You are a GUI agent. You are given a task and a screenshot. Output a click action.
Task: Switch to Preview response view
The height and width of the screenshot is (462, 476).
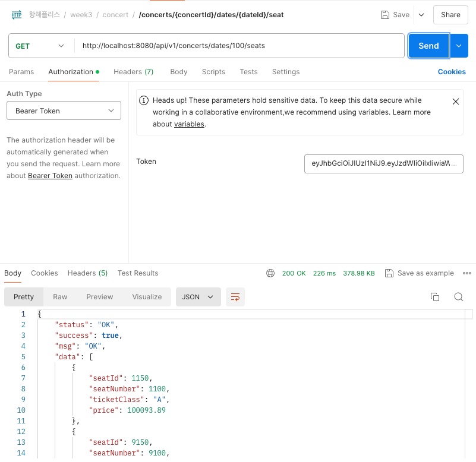[x=100, y=297]
